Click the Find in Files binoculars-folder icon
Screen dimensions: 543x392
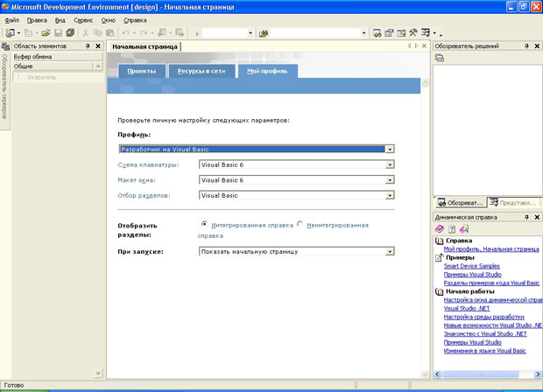coord(264,33)
